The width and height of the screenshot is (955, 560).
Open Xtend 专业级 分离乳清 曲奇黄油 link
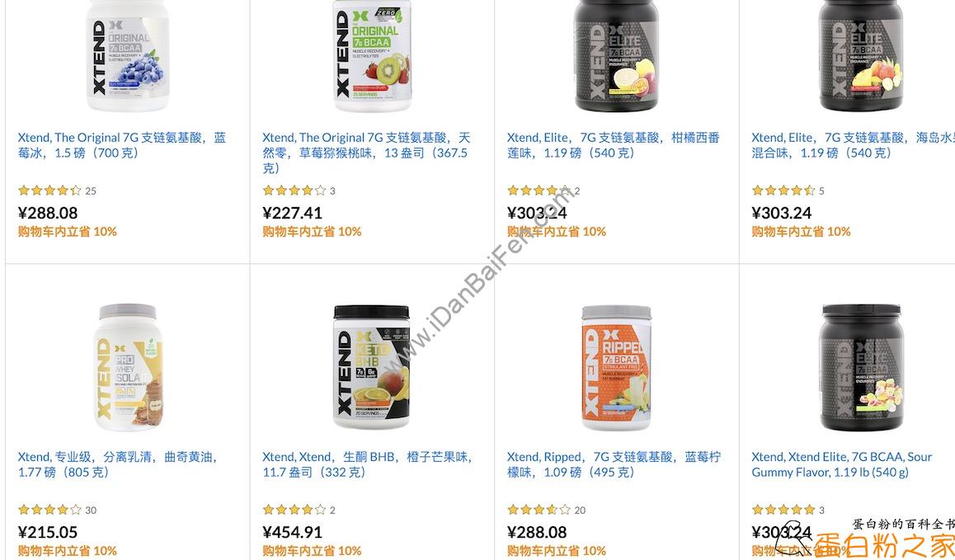pos(118,464)
